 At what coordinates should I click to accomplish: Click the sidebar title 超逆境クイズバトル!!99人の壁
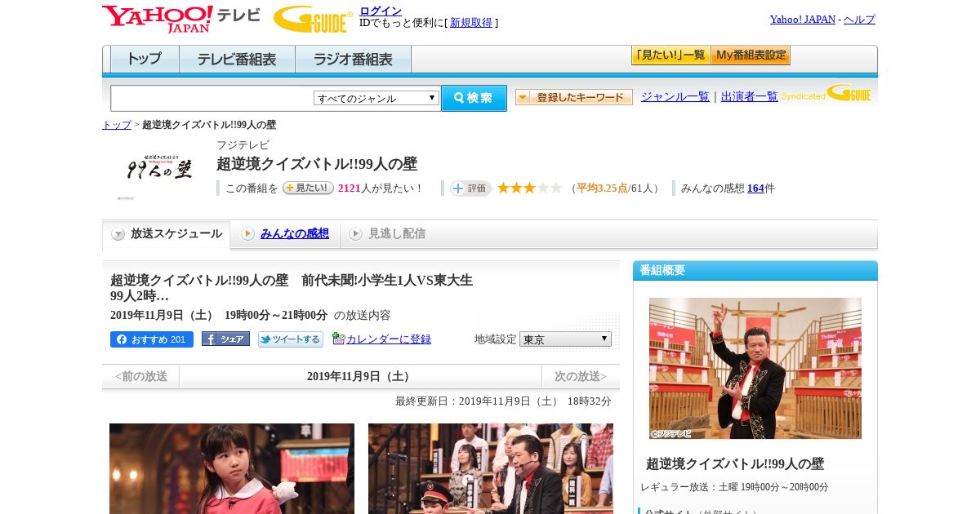pos(735,464)
